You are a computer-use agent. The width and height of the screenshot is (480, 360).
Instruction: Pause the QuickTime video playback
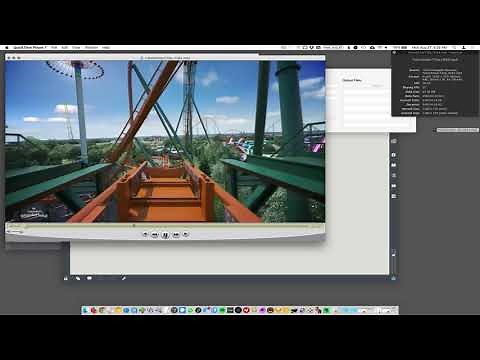[x=165, y=235]
